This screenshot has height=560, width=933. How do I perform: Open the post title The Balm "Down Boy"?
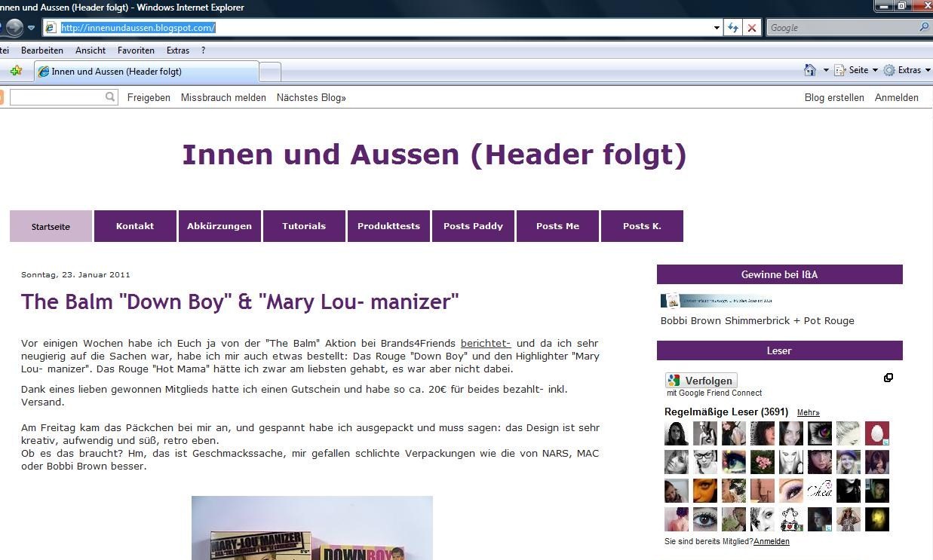[x=240, y=301]
